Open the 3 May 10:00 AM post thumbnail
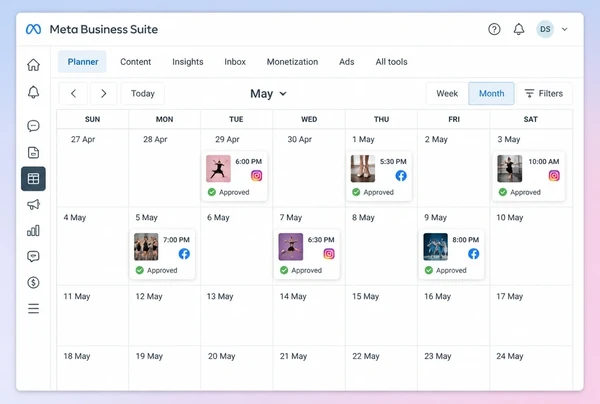The image size is (600, 404). (509, 168)
